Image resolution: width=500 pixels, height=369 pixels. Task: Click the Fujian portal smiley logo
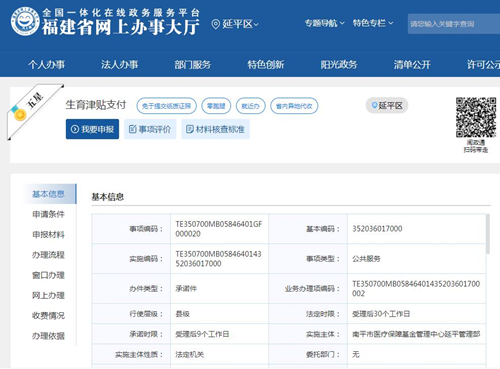[x=25, y=22]
